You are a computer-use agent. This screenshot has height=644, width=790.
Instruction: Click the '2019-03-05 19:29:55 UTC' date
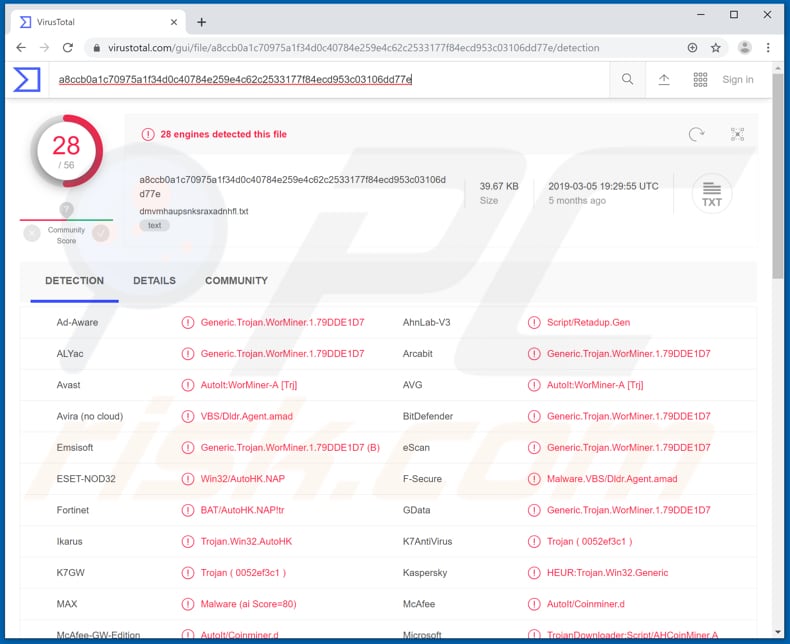pos(603,186)
